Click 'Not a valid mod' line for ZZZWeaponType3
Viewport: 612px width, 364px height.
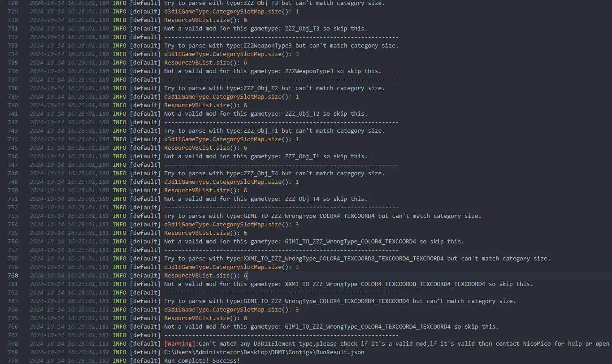pyautogui.click(x=273, y=71)
